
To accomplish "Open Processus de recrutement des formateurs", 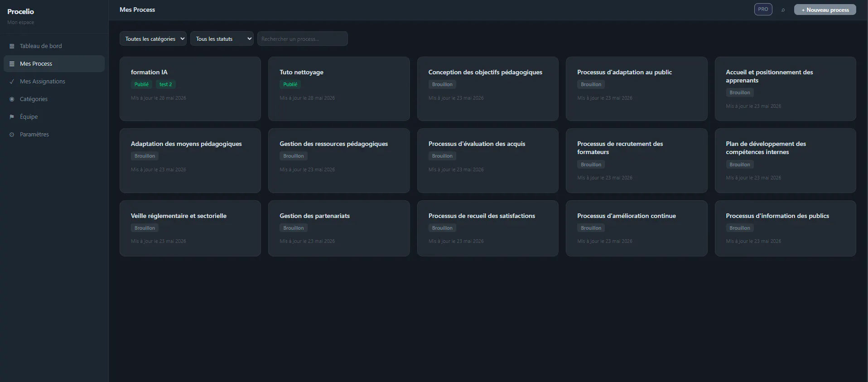I will pyautogui.click(x=637, y=160).
